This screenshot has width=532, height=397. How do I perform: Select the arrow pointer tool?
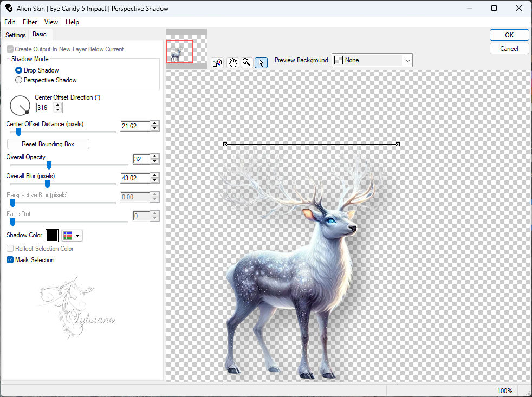tap(261, 63)
